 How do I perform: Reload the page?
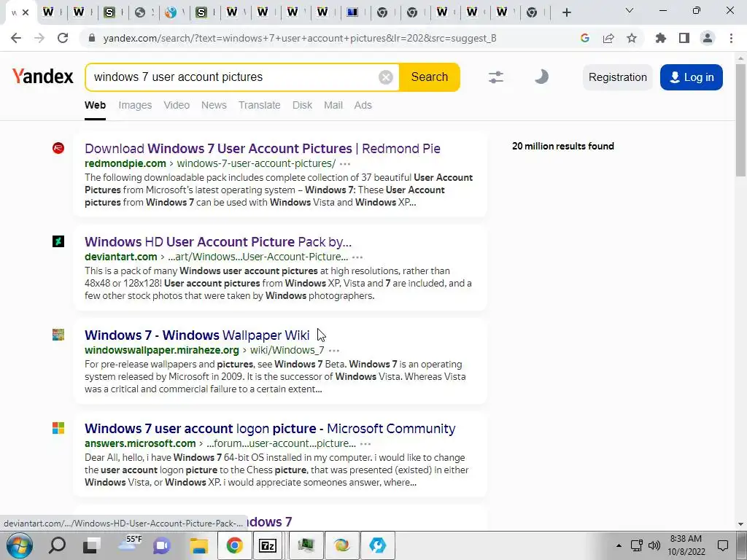click(x=63, y=38)
